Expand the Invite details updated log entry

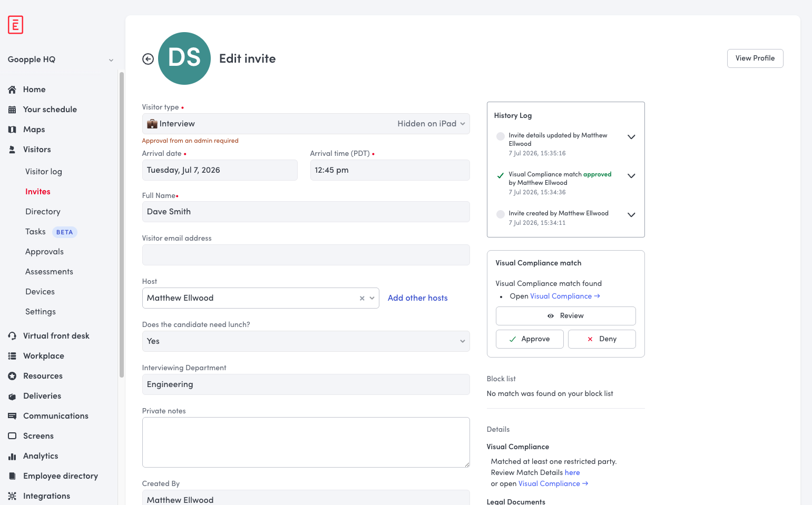tap(631, 137)
